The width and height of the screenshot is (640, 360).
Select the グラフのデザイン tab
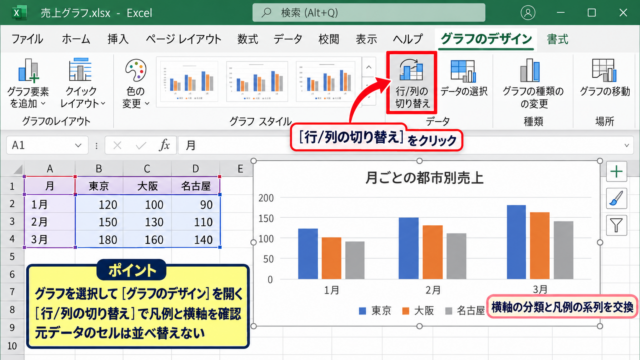coord(486,39)
